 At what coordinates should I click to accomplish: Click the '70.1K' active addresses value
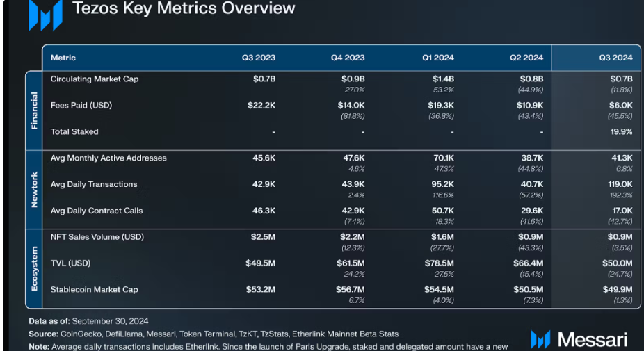(444, 158)
